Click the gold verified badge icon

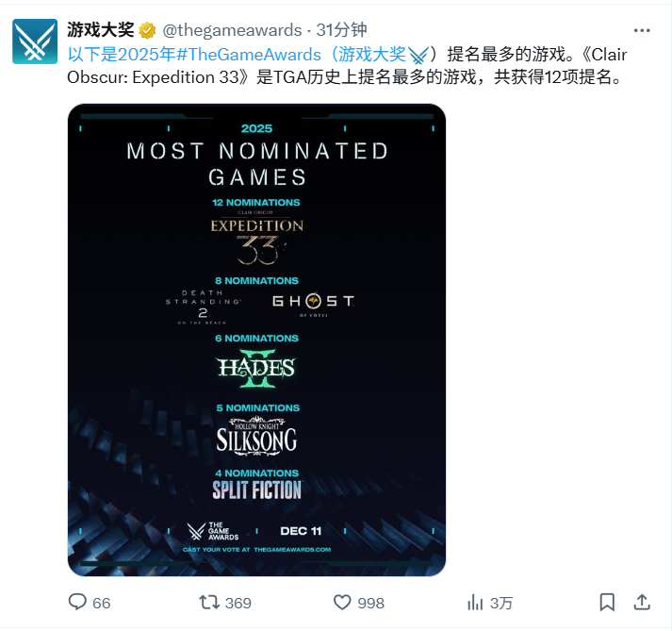(147, 30)
